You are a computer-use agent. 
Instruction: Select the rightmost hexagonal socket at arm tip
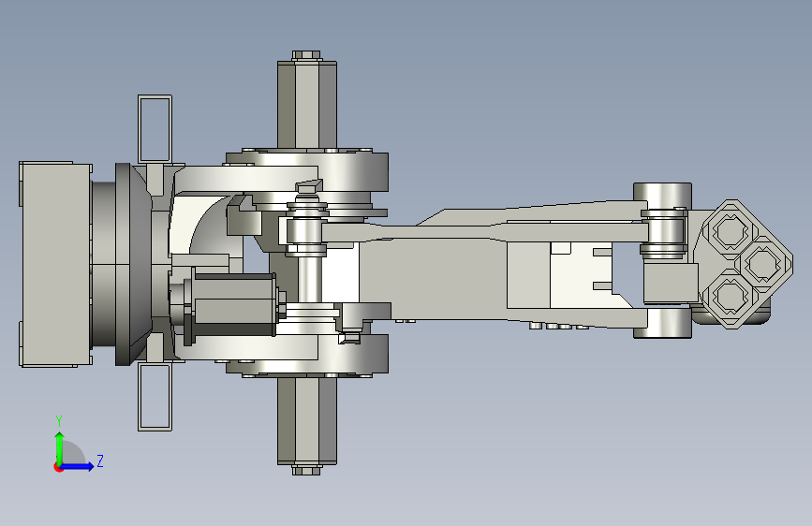[x=762, y=264]
